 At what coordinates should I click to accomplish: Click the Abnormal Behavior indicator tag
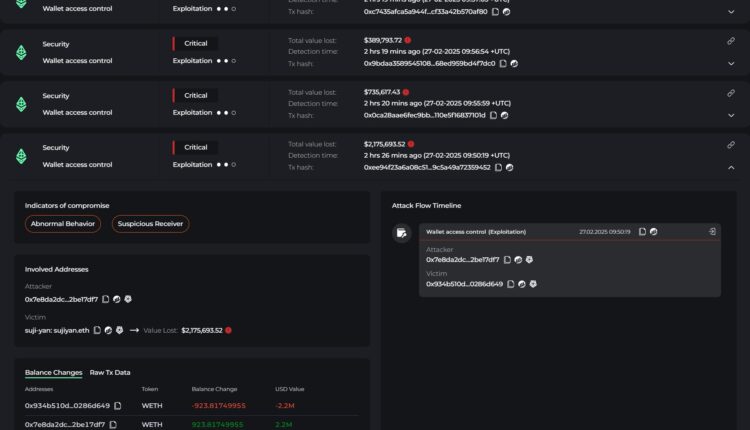[x=63, y=224]
